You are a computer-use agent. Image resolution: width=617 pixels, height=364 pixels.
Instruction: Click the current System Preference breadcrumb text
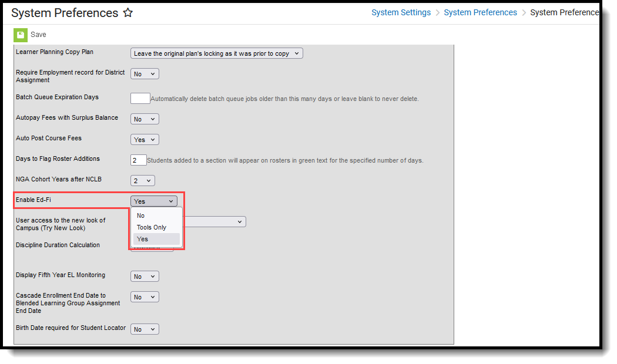click(x=564, y=12)
